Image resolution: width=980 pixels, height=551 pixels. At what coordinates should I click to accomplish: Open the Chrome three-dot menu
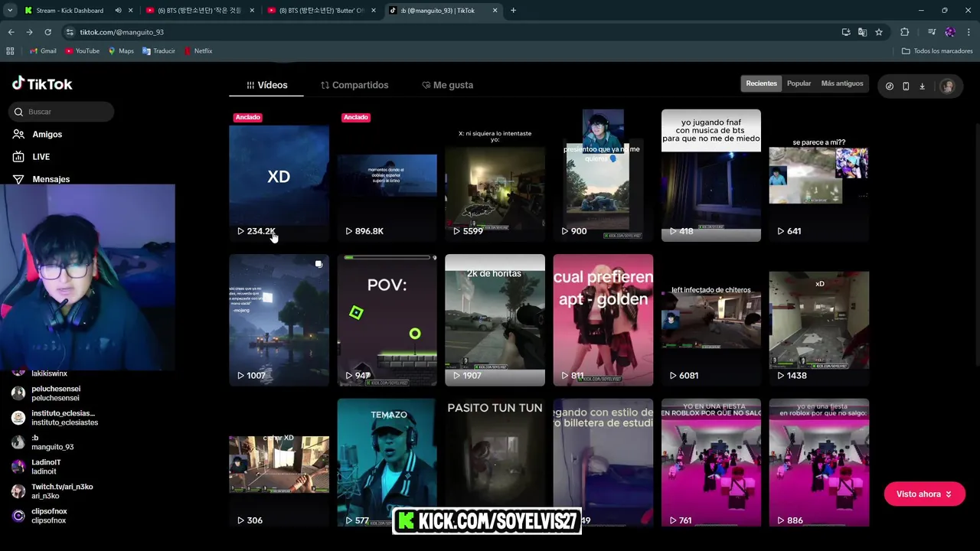pos(969,32)
